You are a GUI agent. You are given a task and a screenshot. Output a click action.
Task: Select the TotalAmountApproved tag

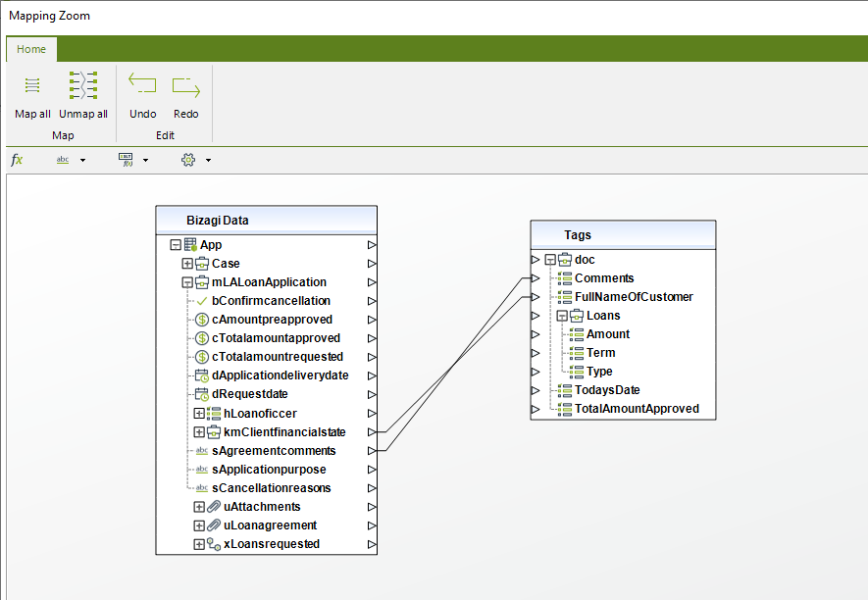(x=637, y=410)
